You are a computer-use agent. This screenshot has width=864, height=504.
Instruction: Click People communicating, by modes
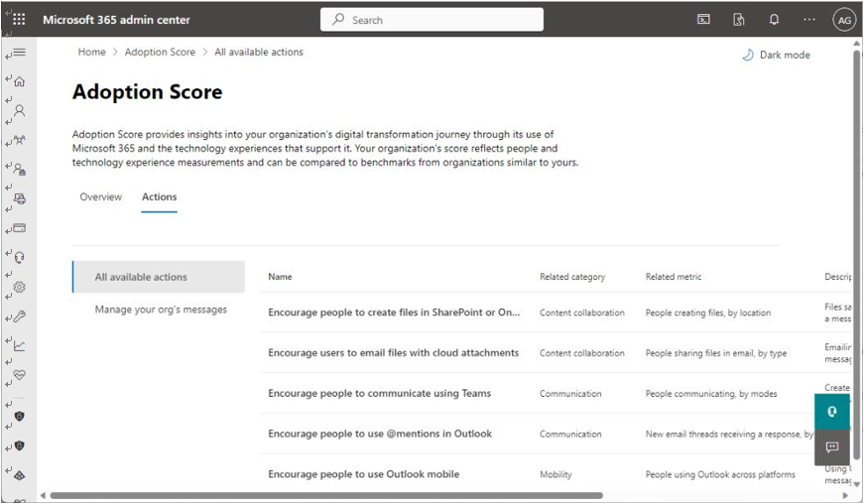pos(711,393)
